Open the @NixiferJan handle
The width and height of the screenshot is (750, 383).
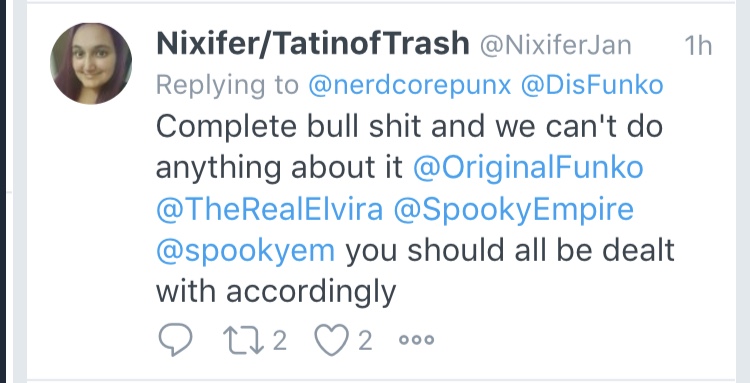coord(555,45)
